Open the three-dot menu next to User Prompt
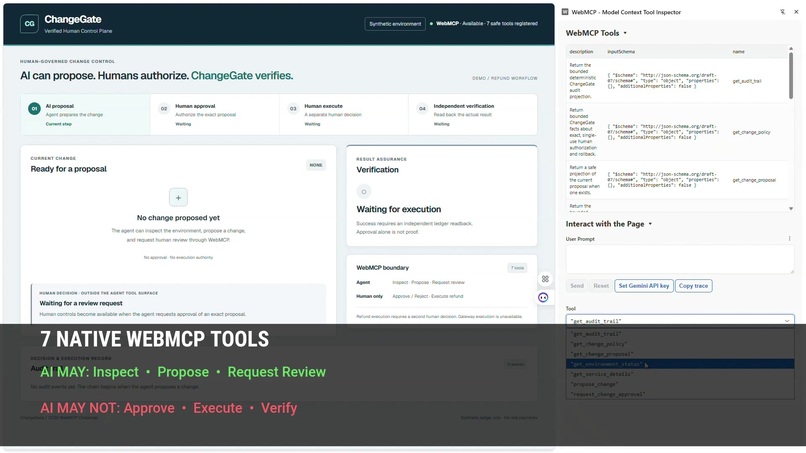Viewport: 806px width, 453px height. click(790, 239)
